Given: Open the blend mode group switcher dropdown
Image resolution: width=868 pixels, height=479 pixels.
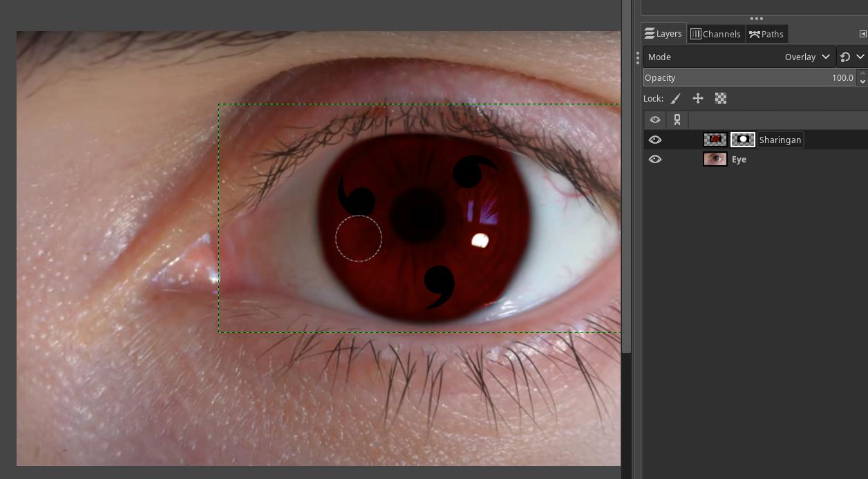Looking at the screenshot, I should pos(851,57).
